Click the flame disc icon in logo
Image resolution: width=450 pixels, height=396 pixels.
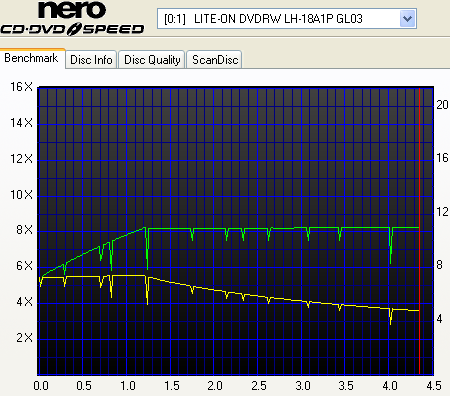74,29
